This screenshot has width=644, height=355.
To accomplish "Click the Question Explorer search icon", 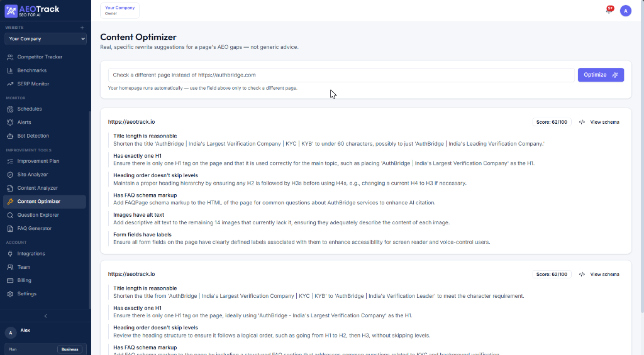I will coord(10,215).
